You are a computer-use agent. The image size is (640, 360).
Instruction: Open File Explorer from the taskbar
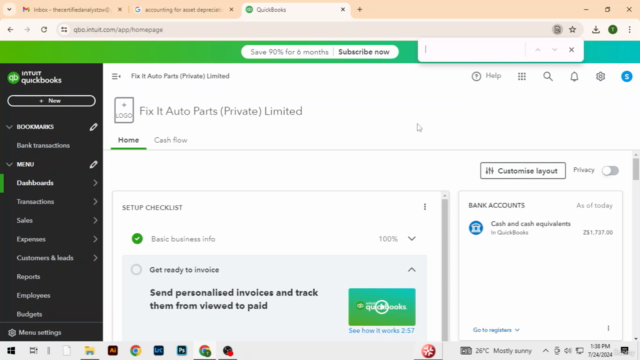89,351
